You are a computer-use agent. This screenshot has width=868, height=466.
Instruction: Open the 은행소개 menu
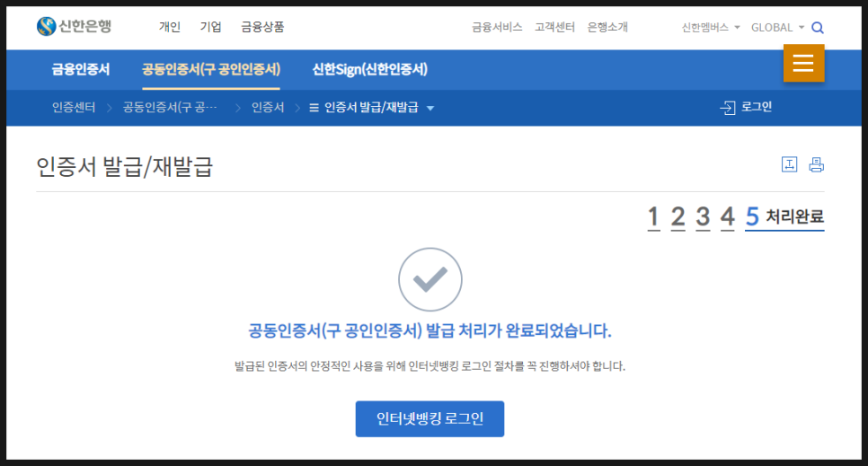(x=607, y=27)
